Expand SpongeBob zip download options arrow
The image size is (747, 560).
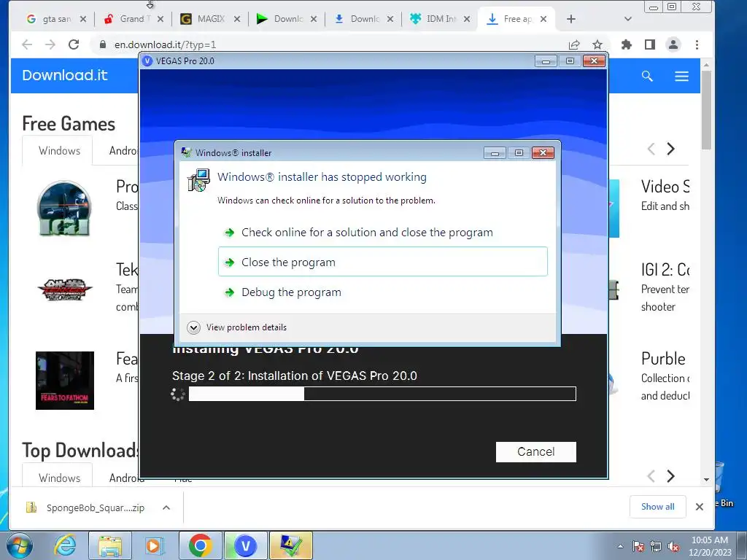coord(166,507)
